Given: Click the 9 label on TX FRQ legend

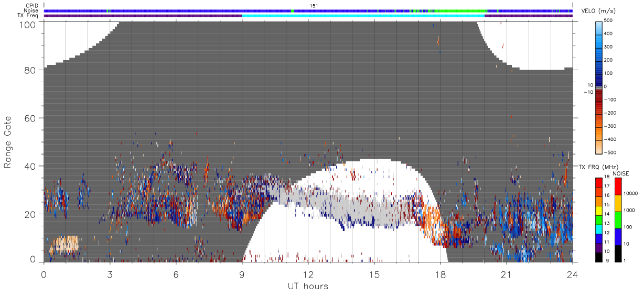Looking at the screenshot, I should [607, 261].
